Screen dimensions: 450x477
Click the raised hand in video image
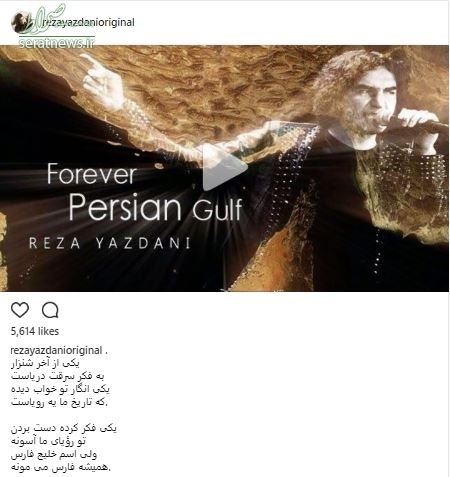[100, 80]
